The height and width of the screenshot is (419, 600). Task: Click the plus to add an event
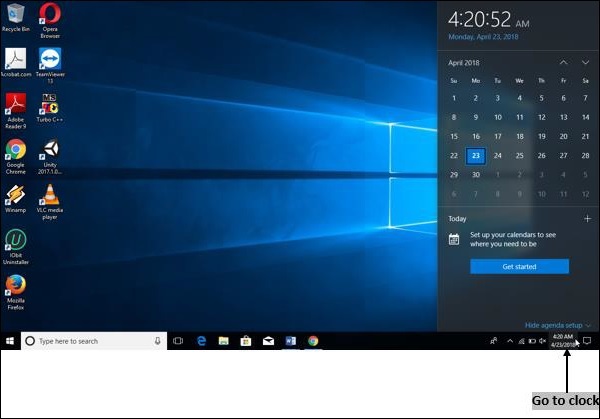tap(587, 218)
